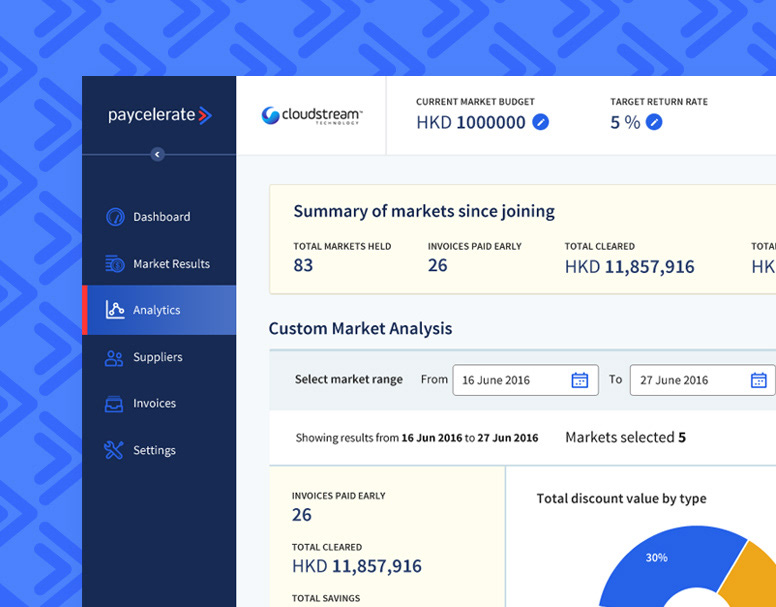This screenshot has height=607, width=776.
Task: Open Market Results in the sidebar
Action: [159, 264]
